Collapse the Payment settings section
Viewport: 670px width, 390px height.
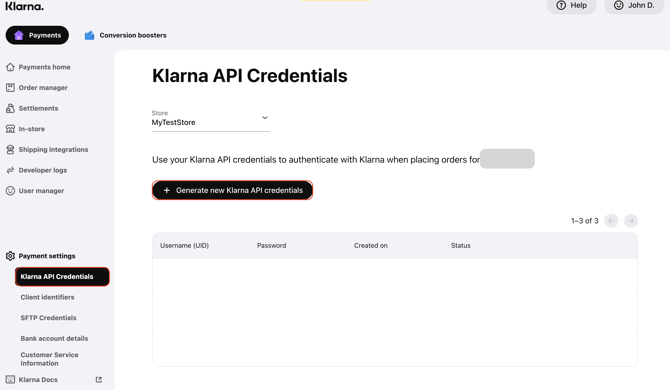[41, 256]
